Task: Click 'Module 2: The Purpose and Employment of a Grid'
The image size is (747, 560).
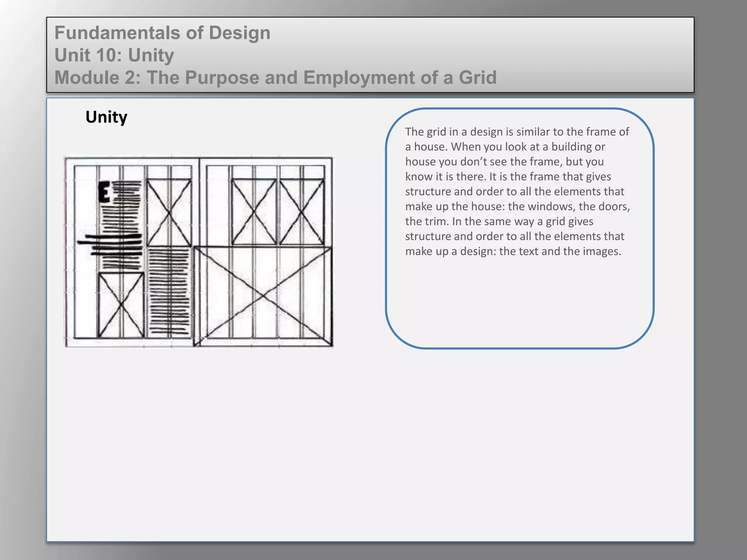Action: (x=275, y=78)
